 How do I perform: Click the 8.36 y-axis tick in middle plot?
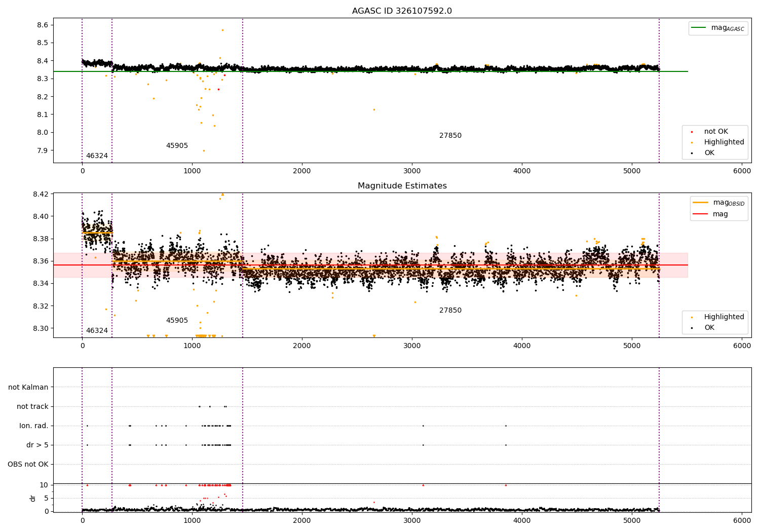coord(41,261)
